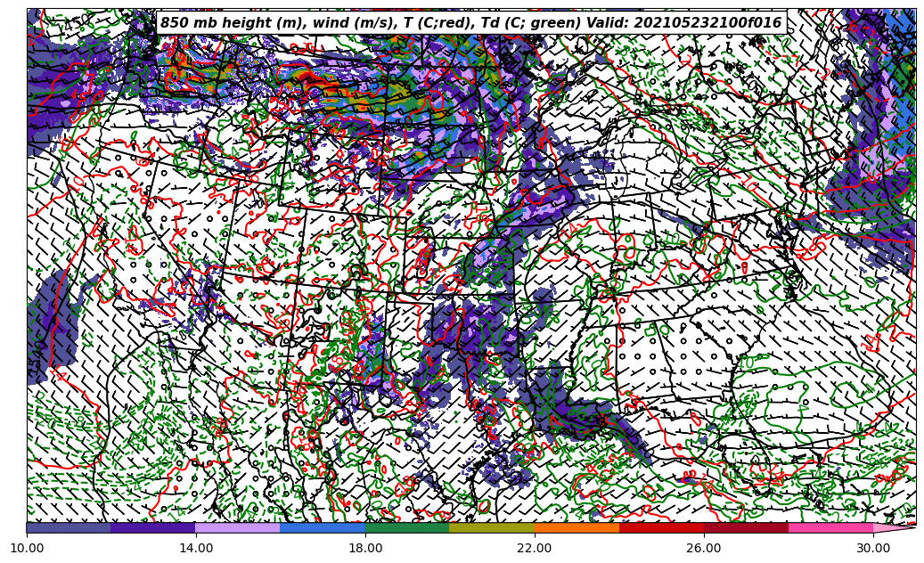Click the map title reading "850 mb height (m), wind (m/s)"

(x=471, y=23)
